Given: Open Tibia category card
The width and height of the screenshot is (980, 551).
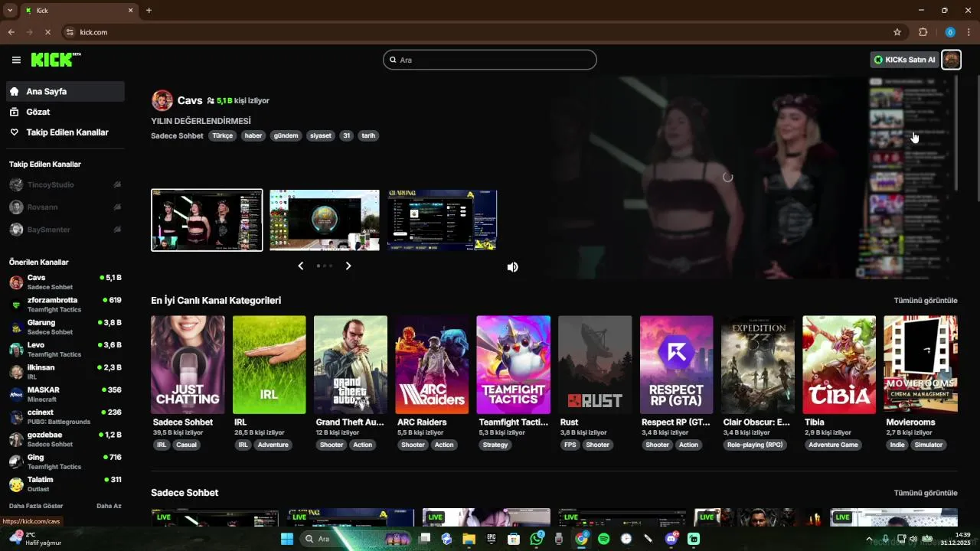Looking at the screenshot, I should [x=839, y=365].
